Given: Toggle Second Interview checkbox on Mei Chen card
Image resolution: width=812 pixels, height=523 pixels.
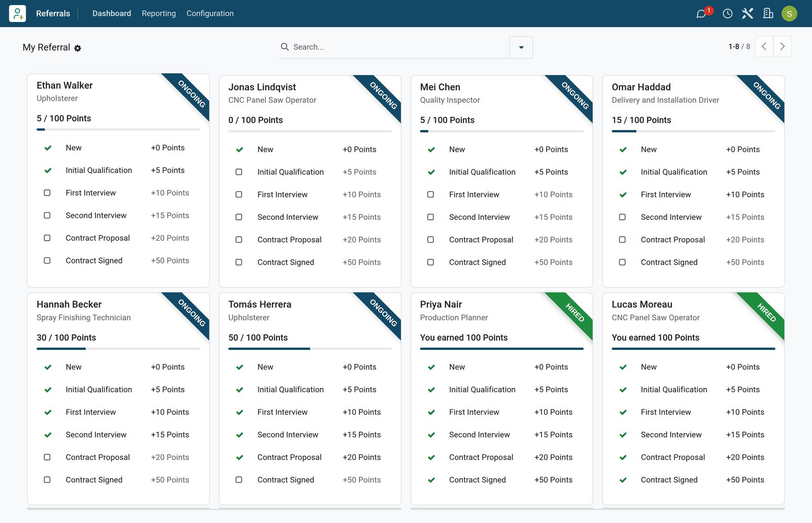Looking at the screenshot, I should click(x=431, y=217).
